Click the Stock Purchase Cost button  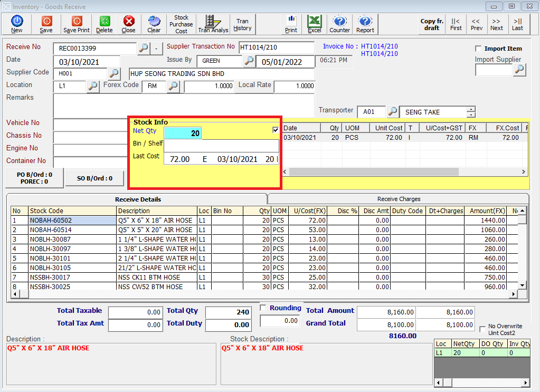(x=181, y=24)
